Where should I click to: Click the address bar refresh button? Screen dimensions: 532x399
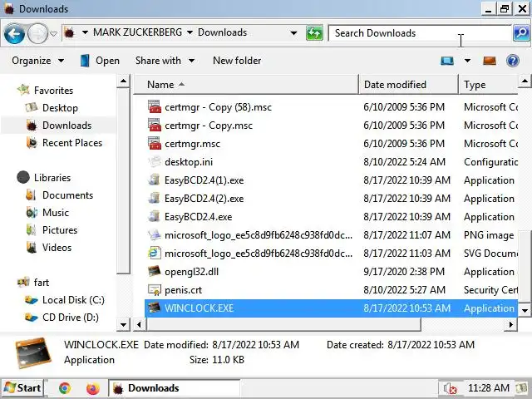click(x=314, y=33)
